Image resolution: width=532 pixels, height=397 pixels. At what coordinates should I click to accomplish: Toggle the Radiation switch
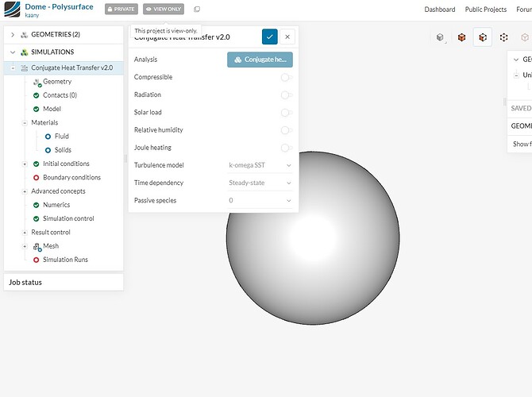287,95
